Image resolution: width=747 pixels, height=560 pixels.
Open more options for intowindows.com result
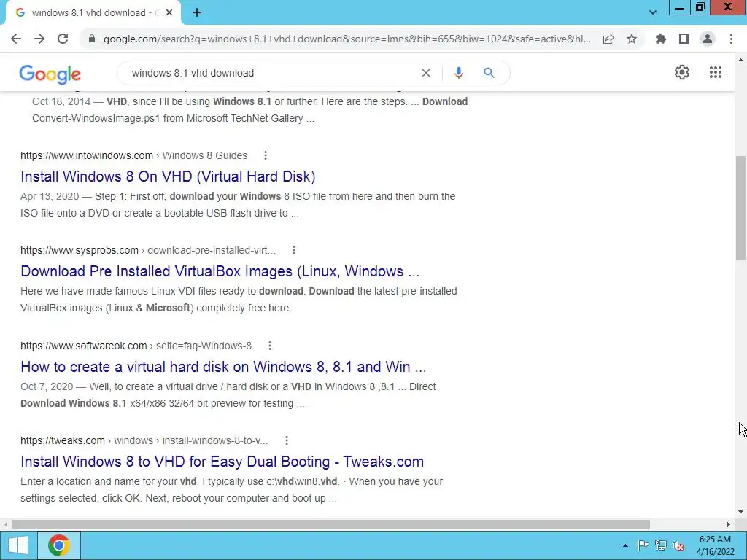(x=266, y=155)
